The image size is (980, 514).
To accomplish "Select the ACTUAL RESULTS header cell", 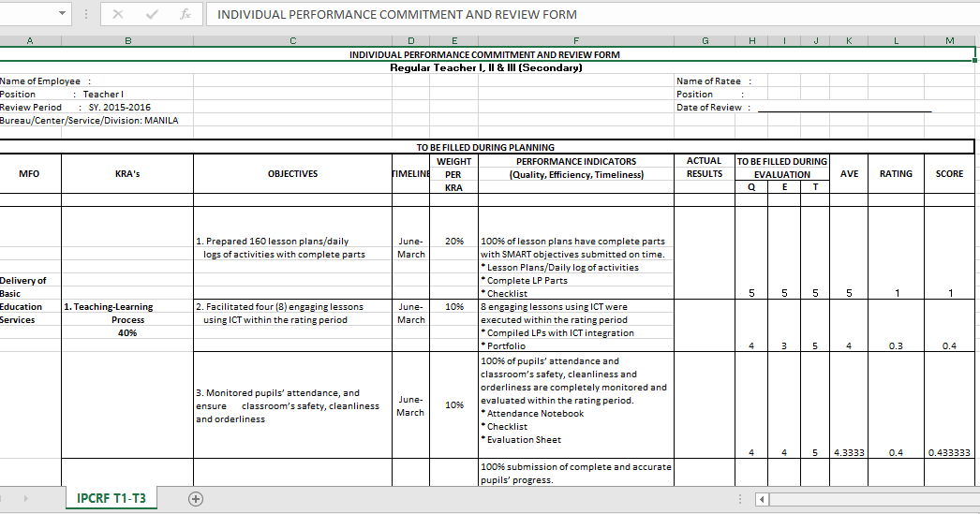I will (x=705, y=168).
